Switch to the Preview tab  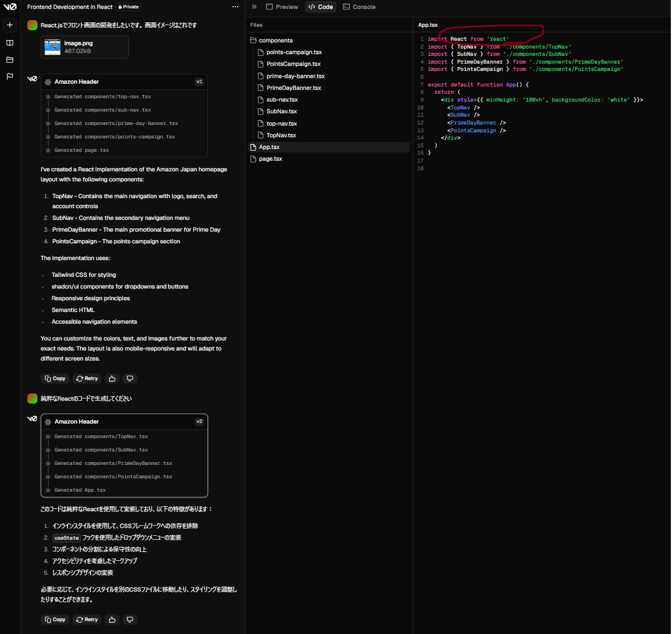tap(282, 7)
